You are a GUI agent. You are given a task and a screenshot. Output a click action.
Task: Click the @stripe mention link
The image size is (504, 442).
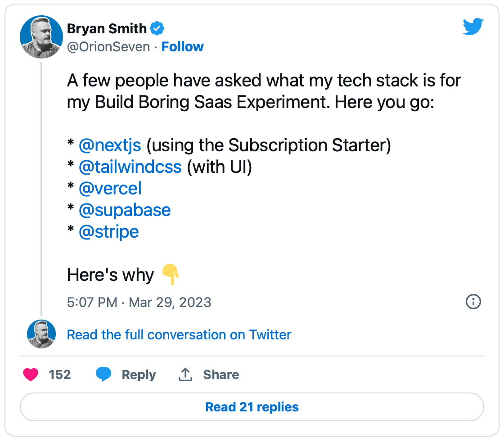click(x=108, y=232)
